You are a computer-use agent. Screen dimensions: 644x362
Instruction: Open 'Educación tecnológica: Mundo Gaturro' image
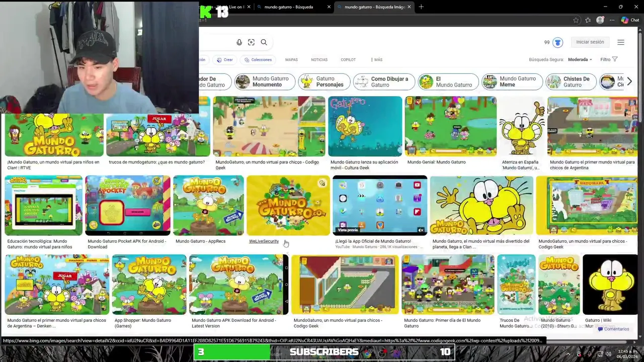point(44,206)
